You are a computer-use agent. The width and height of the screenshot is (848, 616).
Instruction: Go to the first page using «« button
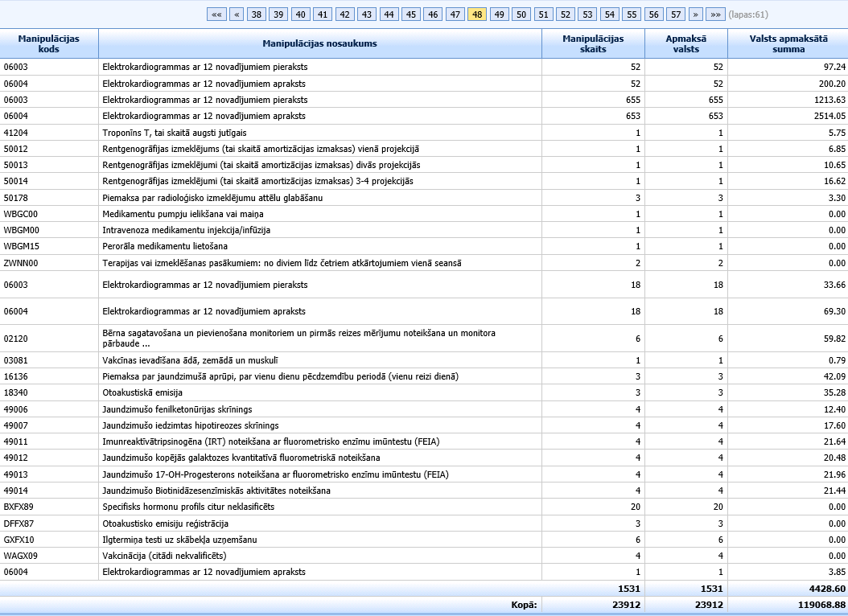216,14
